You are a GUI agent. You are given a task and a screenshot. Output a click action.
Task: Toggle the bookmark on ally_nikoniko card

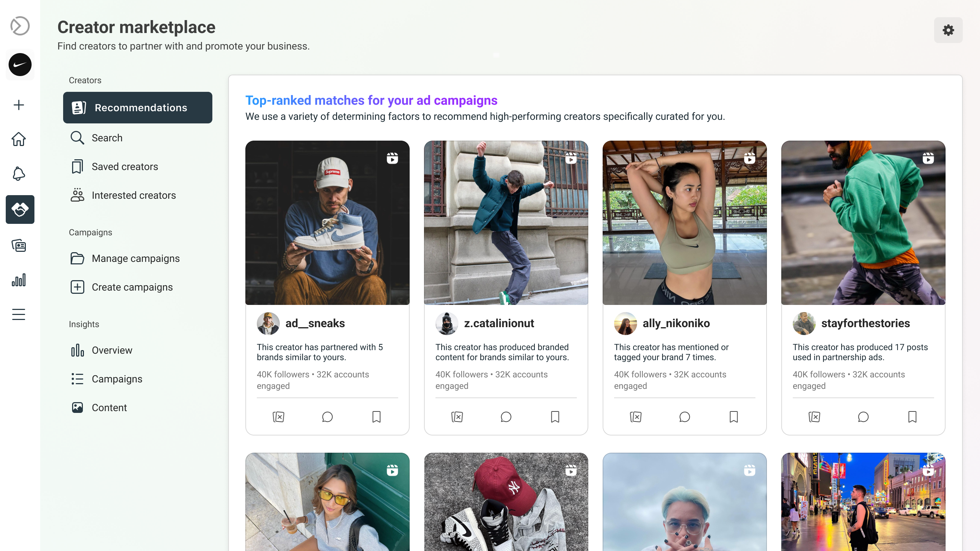pos(734,417)
